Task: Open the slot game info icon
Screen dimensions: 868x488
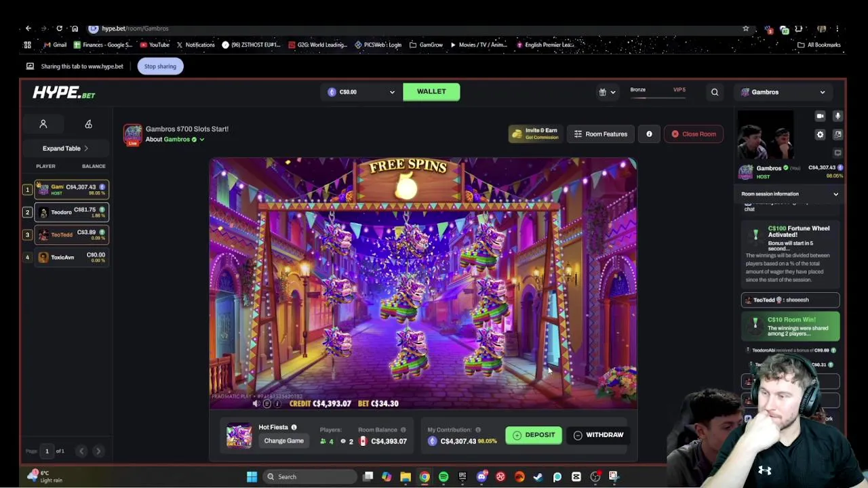Action: [x=277, y=404]
